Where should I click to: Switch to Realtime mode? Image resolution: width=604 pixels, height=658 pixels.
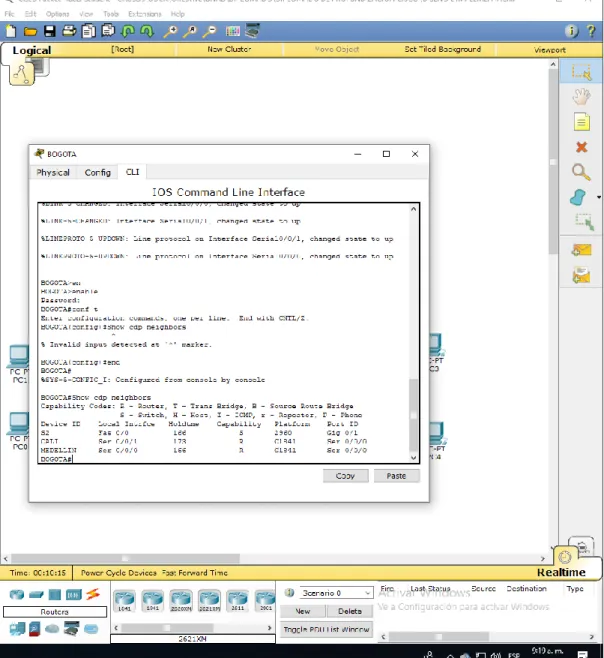tap(561, 572)
